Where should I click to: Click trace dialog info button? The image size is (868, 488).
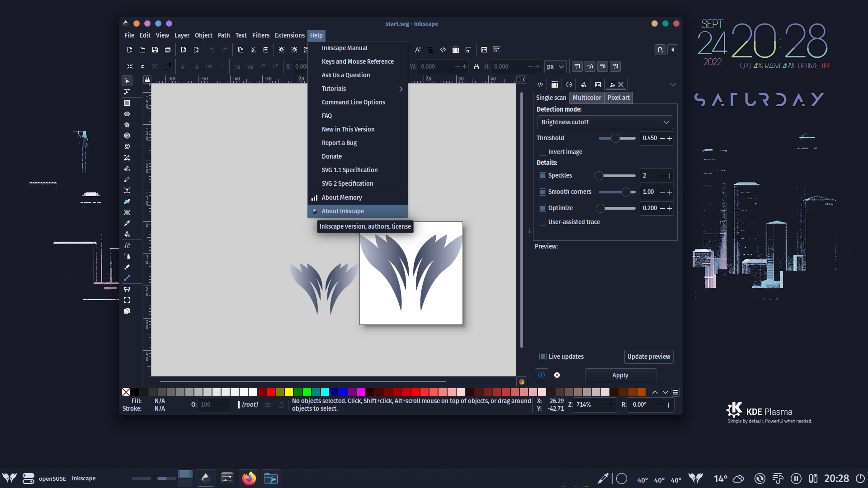(542, 375)
